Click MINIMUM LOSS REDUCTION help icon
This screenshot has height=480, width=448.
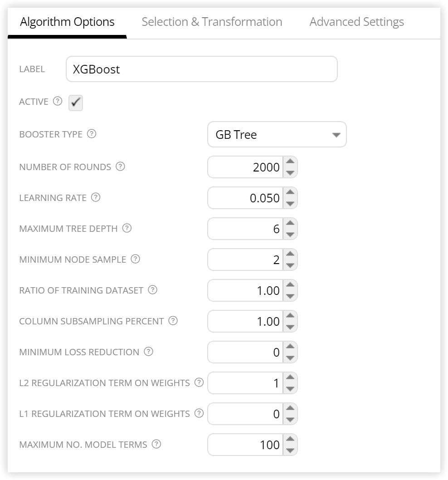[x=148, y=352]
